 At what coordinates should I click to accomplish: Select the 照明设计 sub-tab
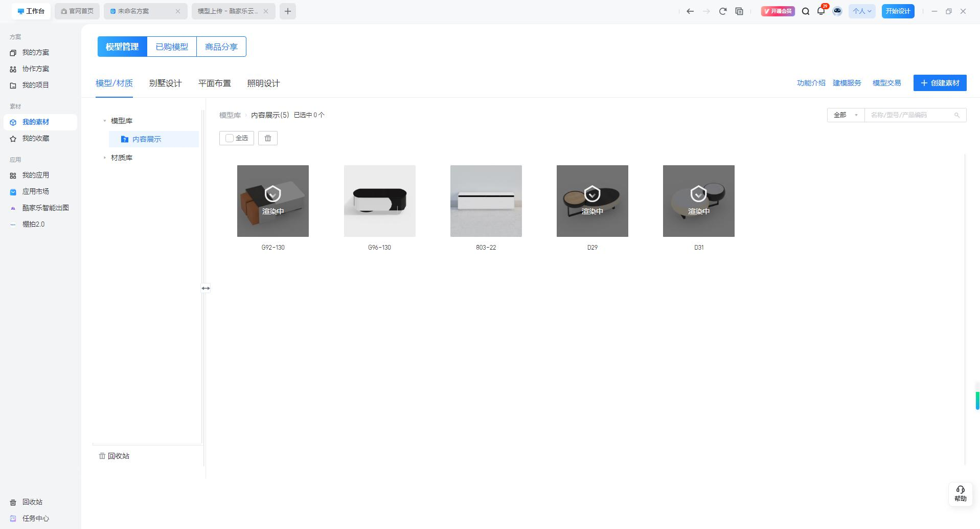[264, 83]
